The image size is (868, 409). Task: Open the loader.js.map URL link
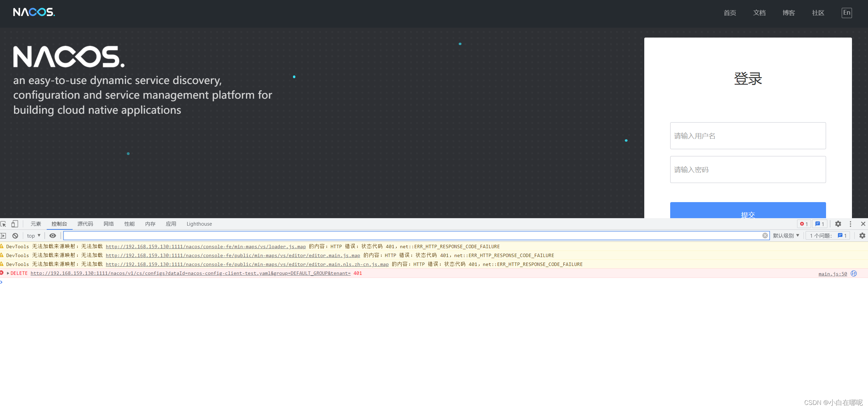206,246
